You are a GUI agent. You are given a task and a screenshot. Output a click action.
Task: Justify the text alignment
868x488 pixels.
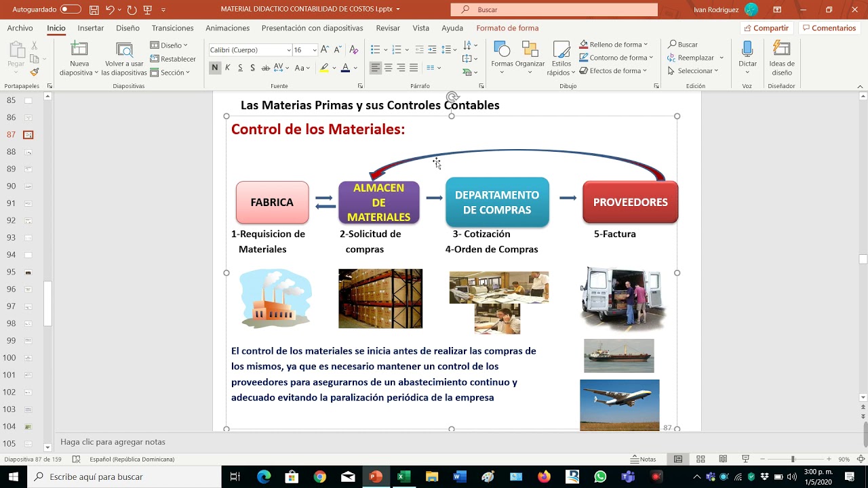tap(414, 68)
